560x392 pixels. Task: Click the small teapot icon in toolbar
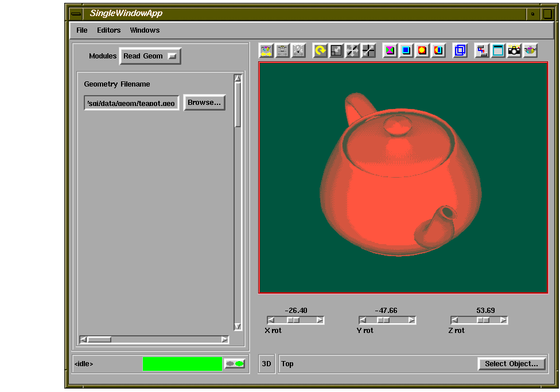[x=531, y=51]
